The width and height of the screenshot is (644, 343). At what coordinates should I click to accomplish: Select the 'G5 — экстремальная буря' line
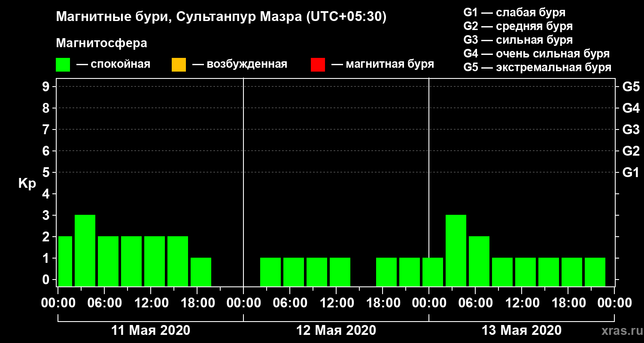538,67
